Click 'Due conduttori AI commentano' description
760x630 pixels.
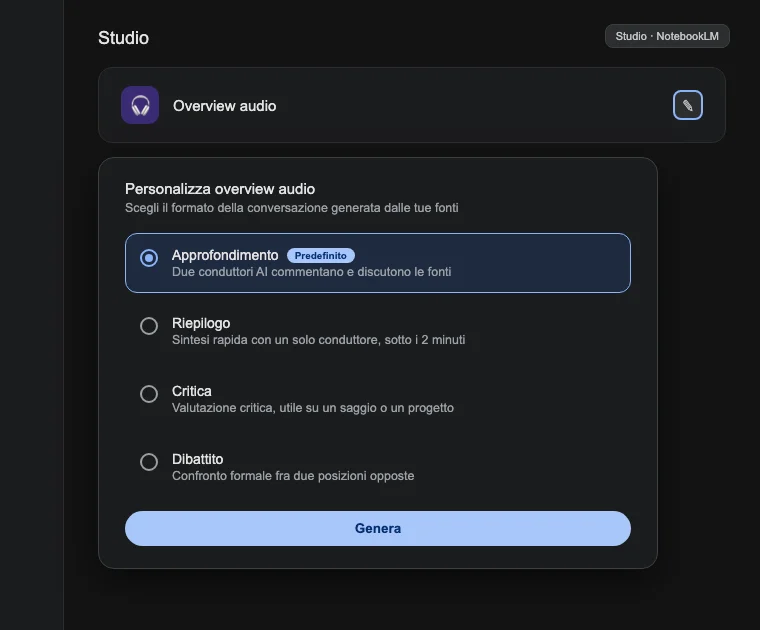pyautogui.click(x=258, y=272)
